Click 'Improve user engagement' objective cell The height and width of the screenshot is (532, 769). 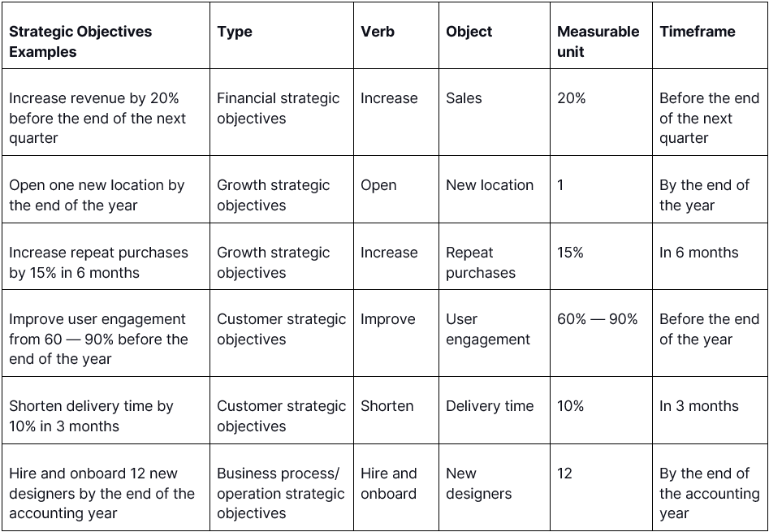pos(106,334)
